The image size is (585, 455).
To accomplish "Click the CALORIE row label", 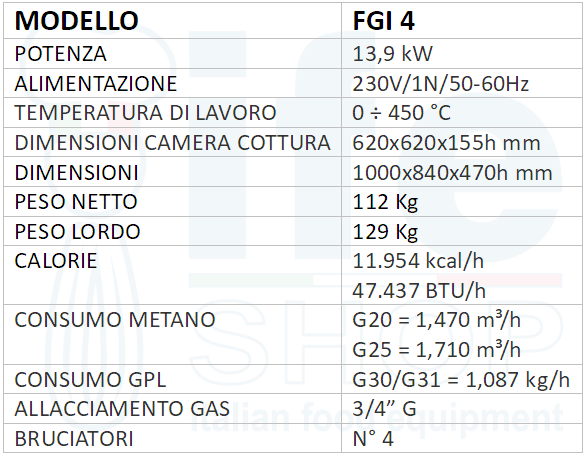I will [x=56, y=261].
